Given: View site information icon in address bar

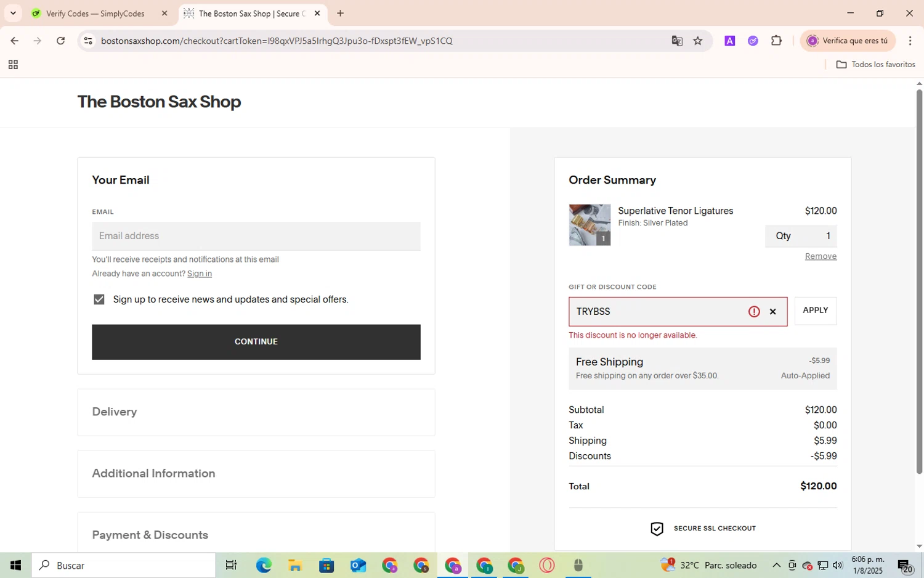Looking at the screenshot, I should coord(88,41).
